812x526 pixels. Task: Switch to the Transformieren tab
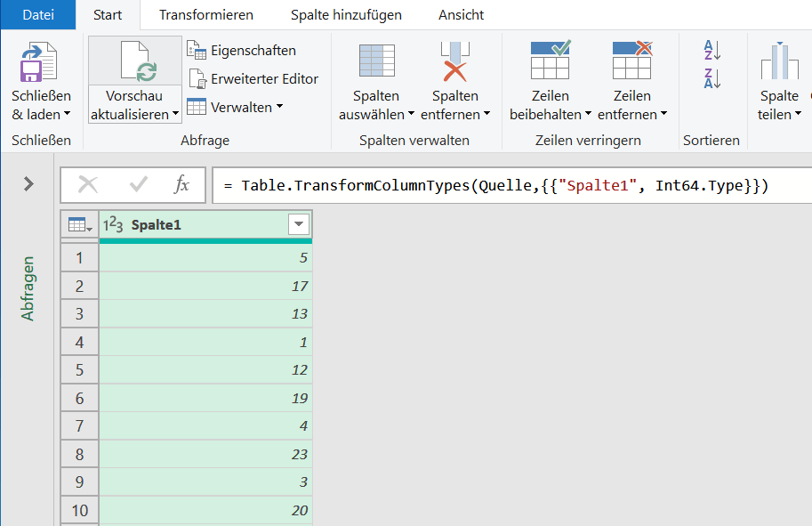tap(206, 14)
